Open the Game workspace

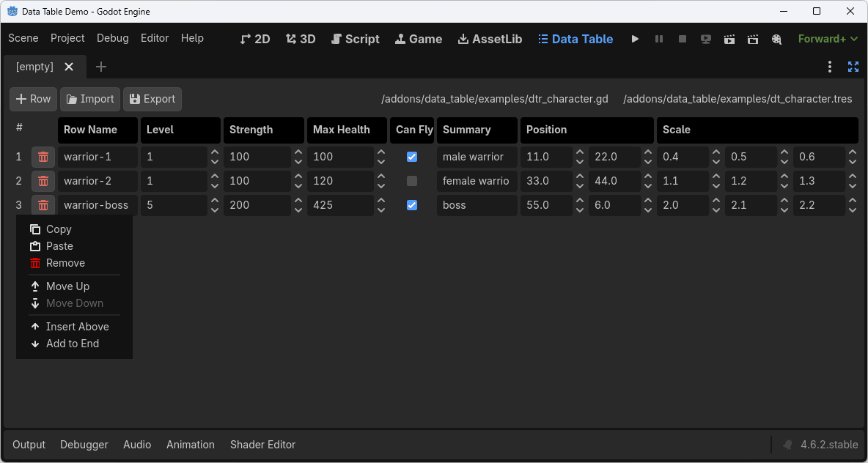[419, 39]
